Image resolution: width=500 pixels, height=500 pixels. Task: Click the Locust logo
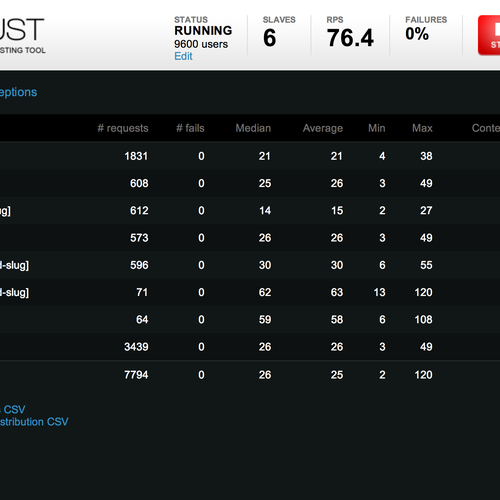22,35
